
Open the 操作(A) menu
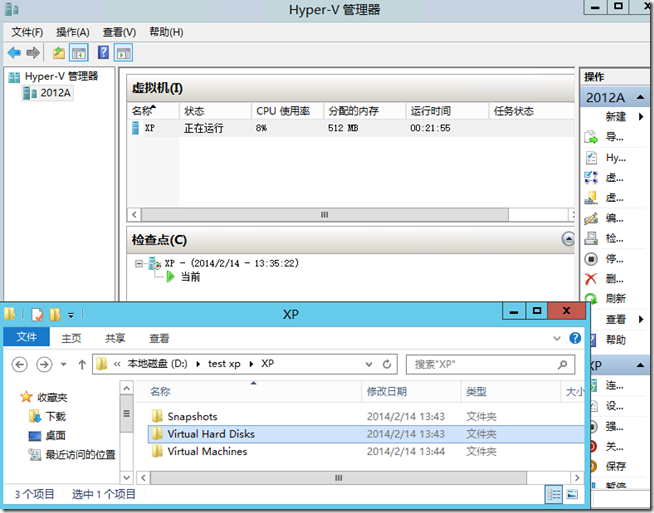(73, 32)
